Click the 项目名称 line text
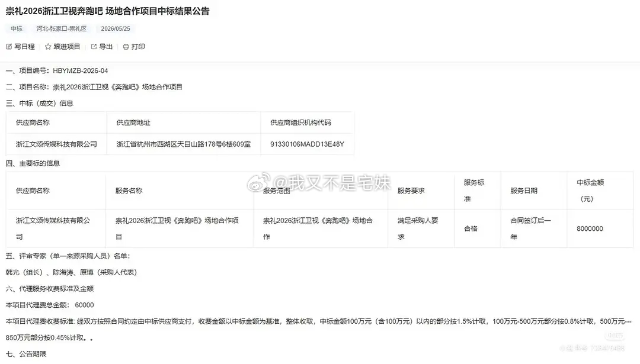Viewport: 640px width, 364px height. point(94,87)
